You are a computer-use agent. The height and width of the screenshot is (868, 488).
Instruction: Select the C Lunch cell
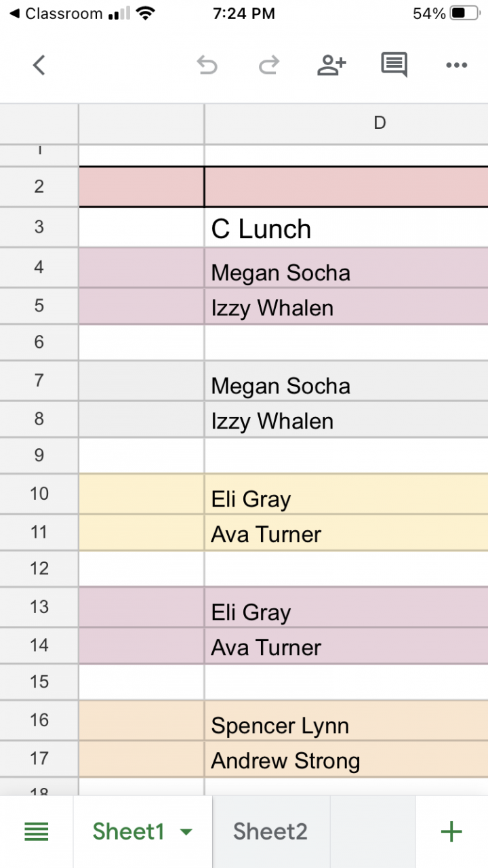[346, 229]
